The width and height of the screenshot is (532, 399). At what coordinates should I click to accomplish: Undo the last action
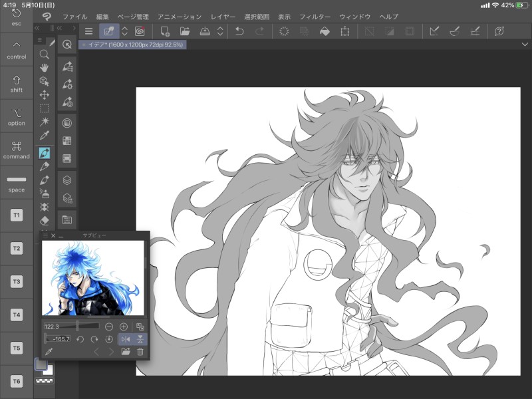[x=239, y=31]
